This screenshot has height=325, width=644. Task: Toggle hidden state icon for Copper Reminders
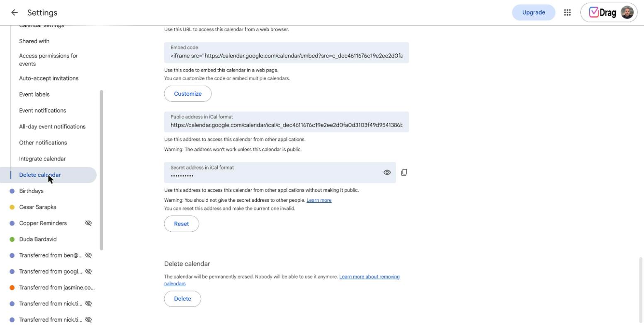click(88, 223)
